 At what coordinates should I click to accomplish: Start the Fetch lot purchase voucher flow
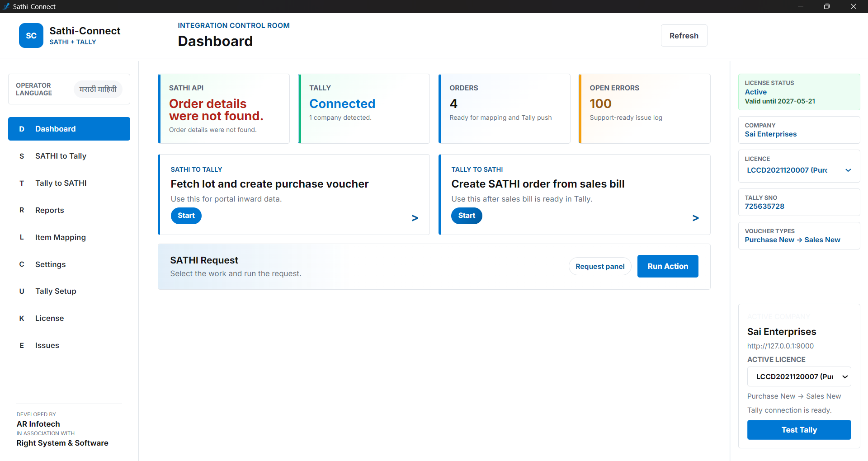186,216
